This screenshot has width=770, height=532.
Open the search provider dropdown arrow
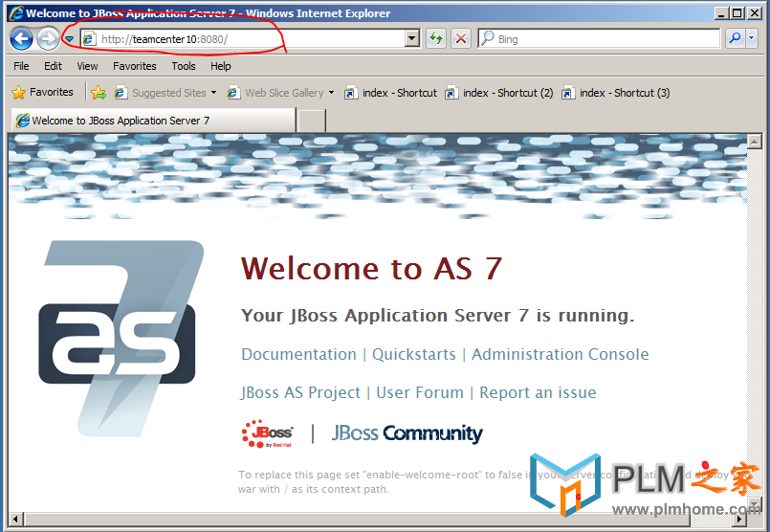(751, 38)
